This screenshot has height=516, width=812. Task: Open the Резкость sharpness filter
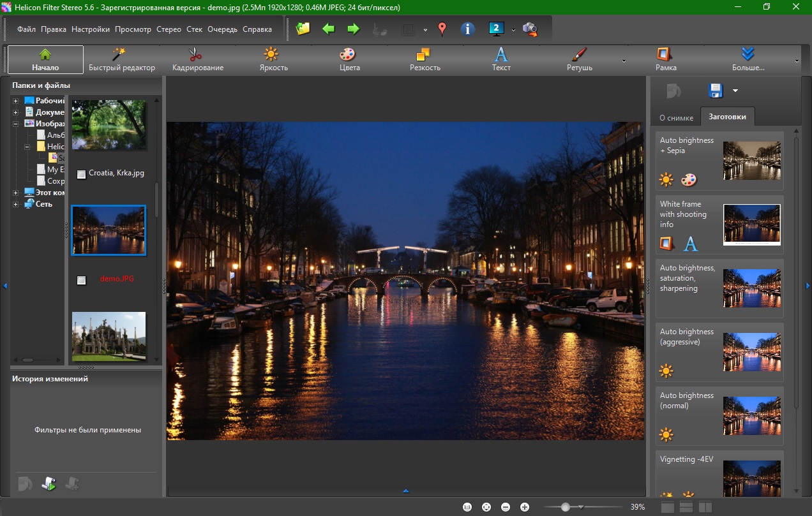(425, 59)
